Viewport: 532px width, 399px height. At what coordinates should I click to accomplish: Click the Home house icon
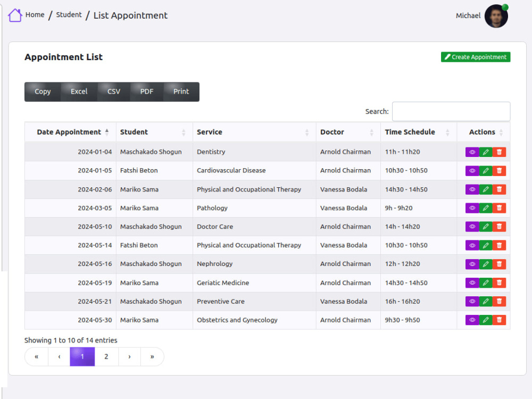click(15, 15)
